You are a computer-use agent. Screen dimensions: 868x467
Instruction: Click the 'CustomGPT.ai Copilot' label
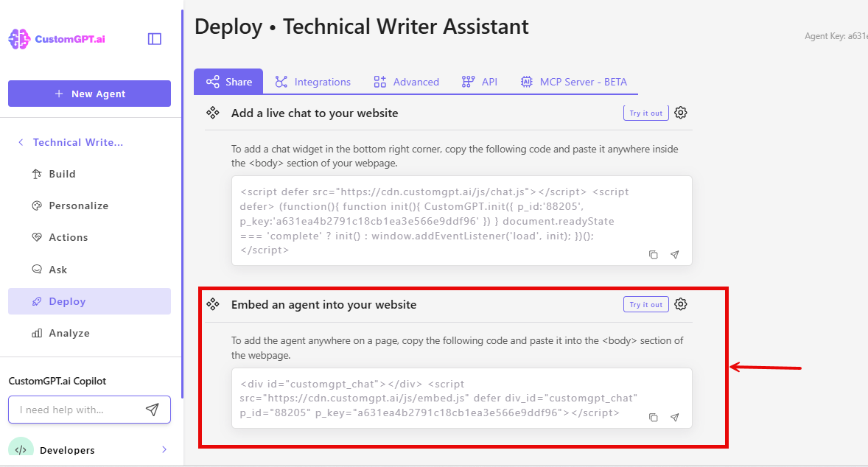point(57,381)
